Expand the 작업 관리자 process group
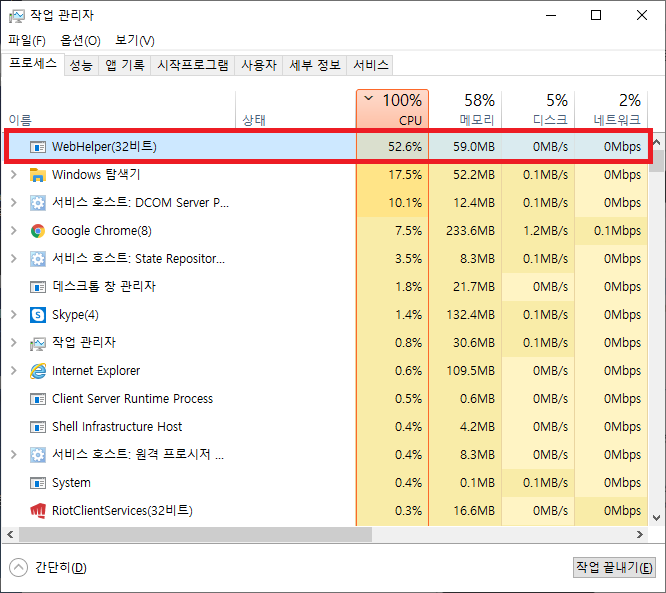Screen dimensions: 666x593 14,343
